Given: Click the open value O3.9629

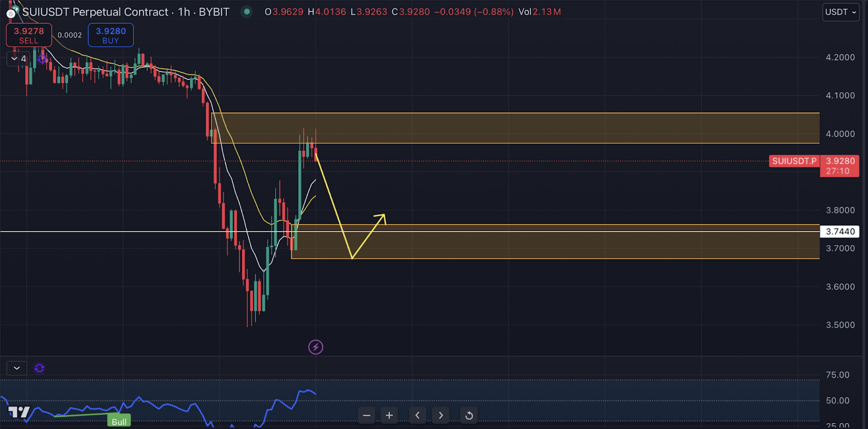Looking at the screenshot, I should coord(284,12).
